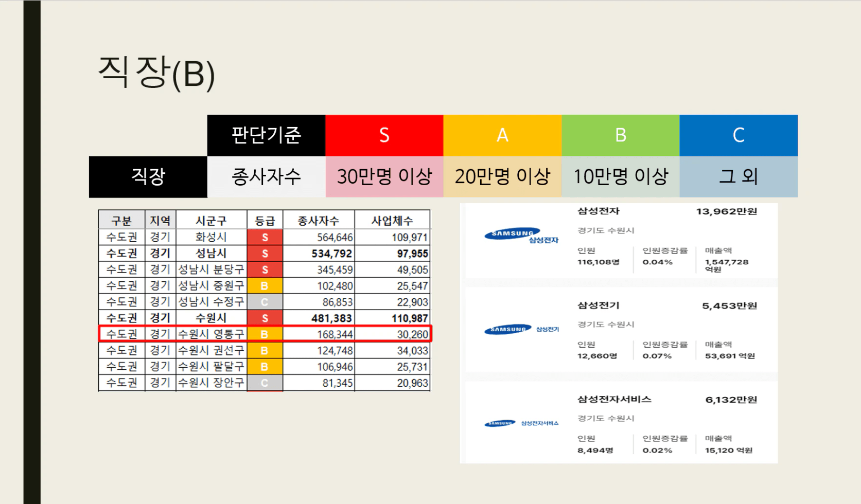Click the B grade of 성남시 중원구

pyautogui.click(x=265, y=285)
